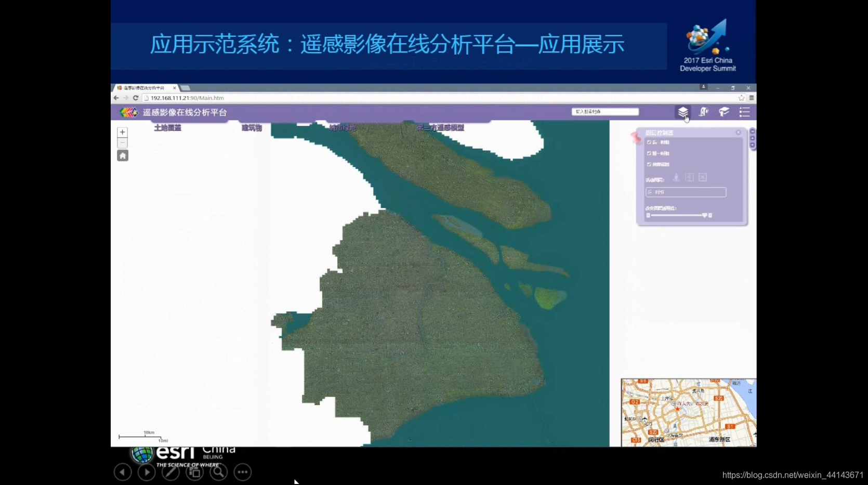This screenshot has height=485, width=868.
Task: Open the graduation cap icon in header
Action: point(724,112)
